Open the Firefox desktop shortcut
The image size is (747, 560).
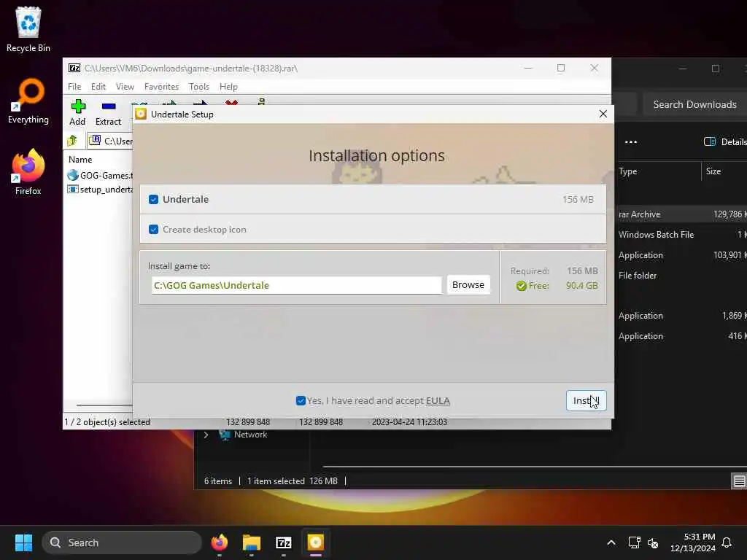[x=28, y=172]
